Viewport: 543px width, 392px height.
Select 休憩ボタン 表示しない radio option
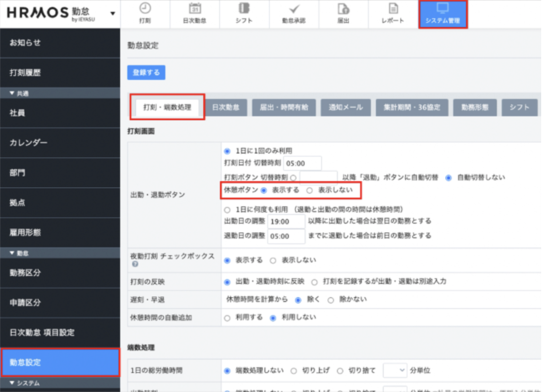309,190
